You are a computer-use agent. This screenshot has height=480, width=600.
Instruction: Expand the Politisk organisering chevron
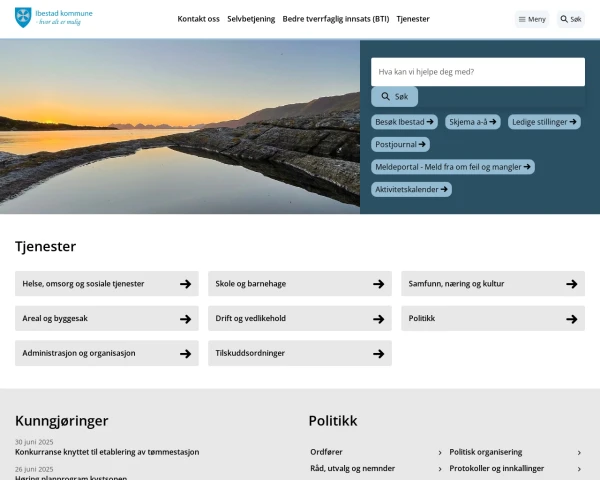(579, 452)
